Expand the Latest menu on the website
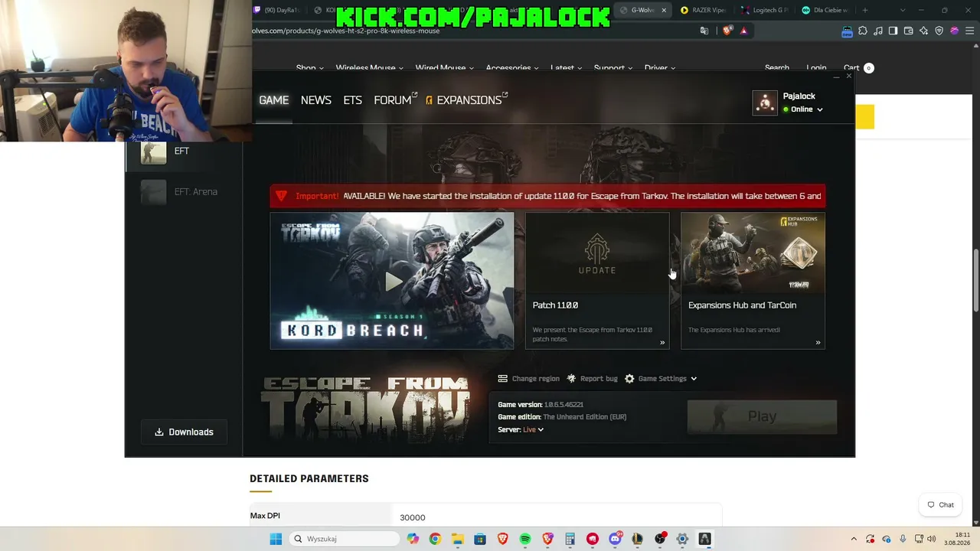The image size is (980, 551). 566,68
